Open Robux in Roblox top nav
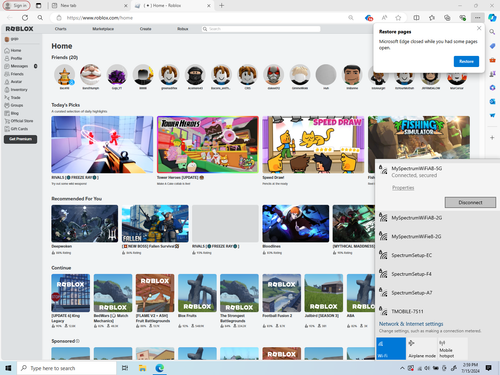Screen dimensions: 500x375 pyautogui.click(x=183, y=29)
